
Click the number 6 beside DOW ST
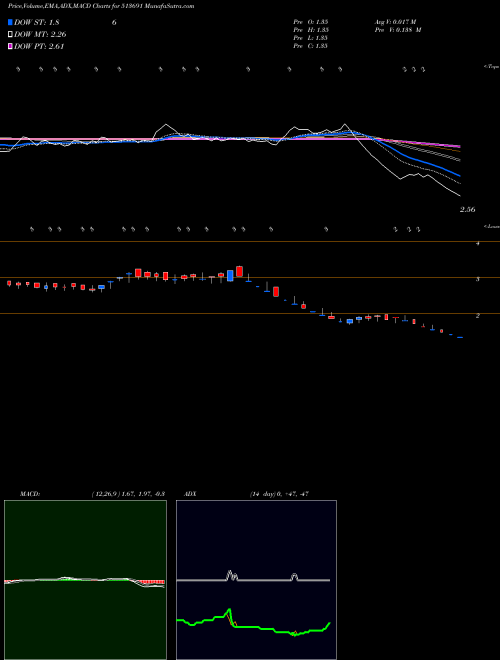coord(114,22)
